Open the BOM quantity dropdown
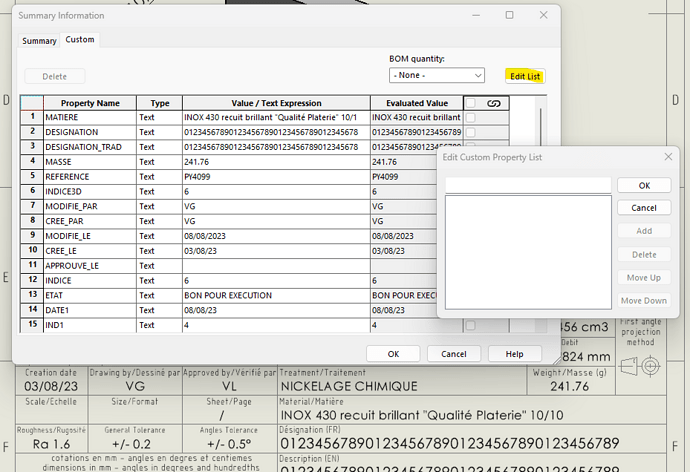 point(437,75)
